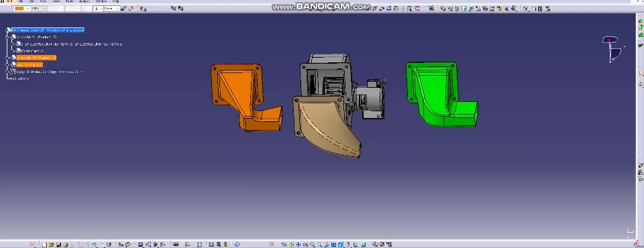Expand the orange-highlighted Assembly 02 node

click(7, 58)
